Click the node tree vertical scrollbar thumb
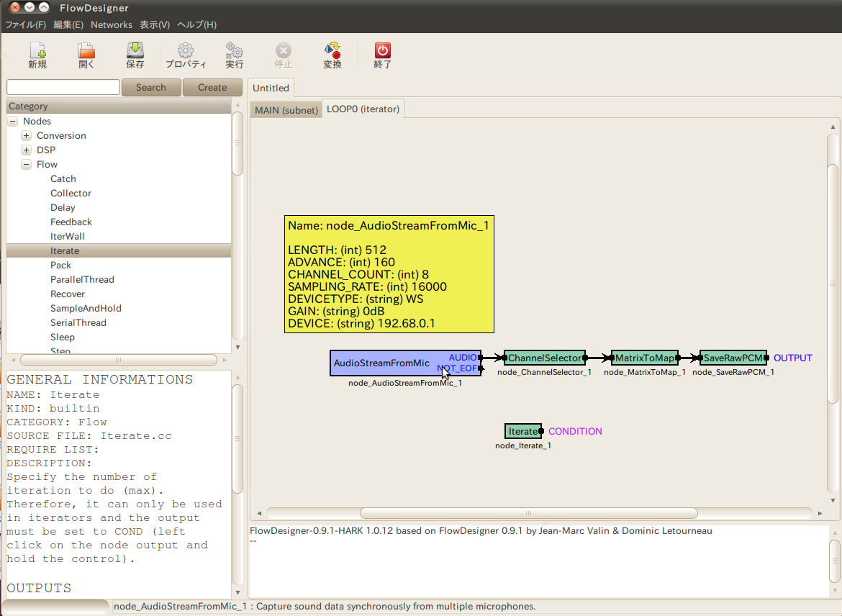Viewport: 842px width, 616px height. (x=237, y=143)
